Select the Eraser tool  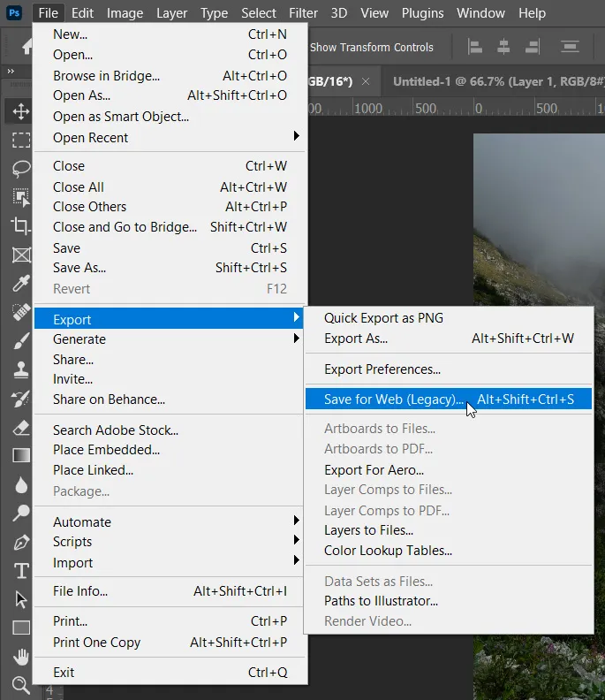(x=21, y=427)
